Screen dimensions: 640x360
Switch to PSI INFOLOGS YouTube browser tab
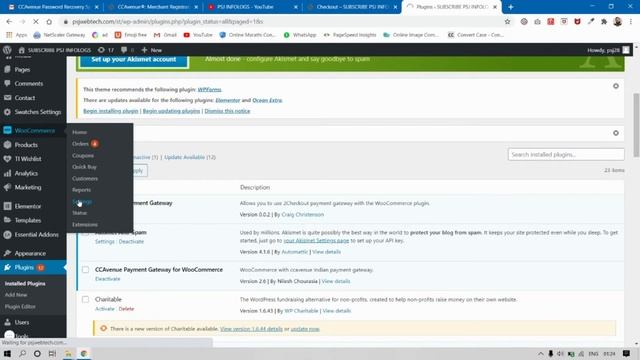[x=252, y=7]
